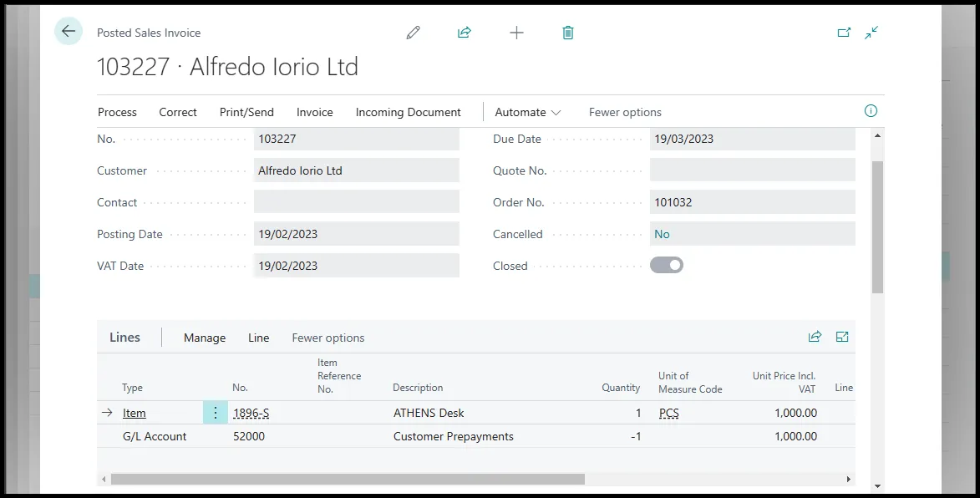Click the Unit Price Incl. VAT header

click(x=784, y=383)
